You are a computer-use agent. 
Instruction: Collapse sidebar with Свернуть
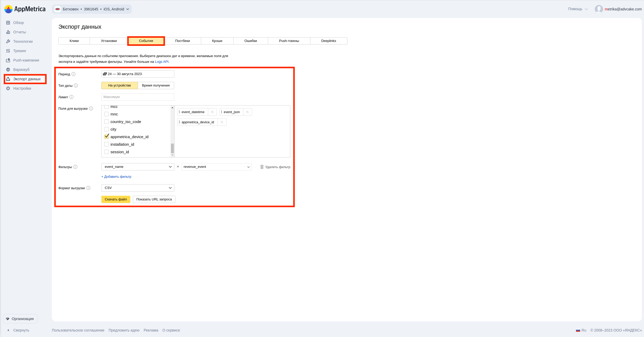pyautogui.click(x=18, y=330)
